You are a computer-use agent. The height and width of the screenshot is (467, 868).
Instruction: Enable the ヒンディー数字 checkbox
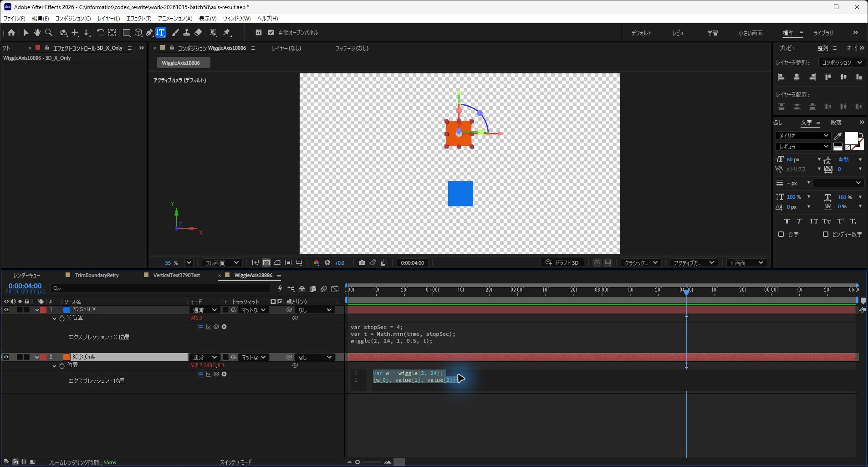(826, 234)
